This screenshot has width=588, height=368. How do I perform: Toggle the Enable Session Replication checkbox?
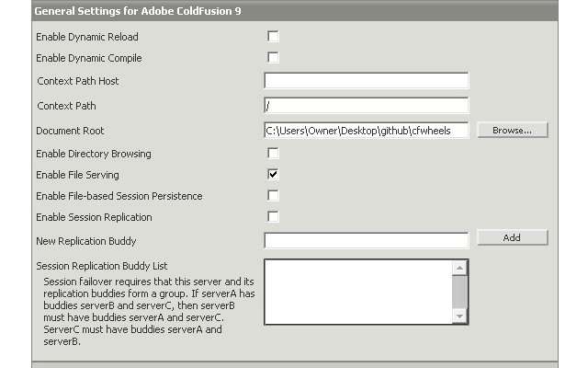coord(273,217)
